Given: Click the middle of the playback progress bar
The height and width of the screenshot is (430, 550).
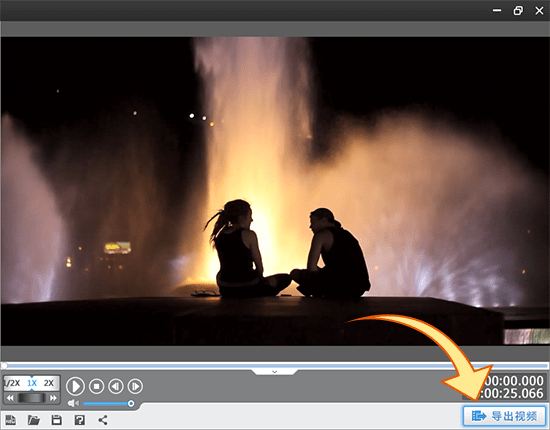Looking at the screenshot, I should [x=275, y=366].
